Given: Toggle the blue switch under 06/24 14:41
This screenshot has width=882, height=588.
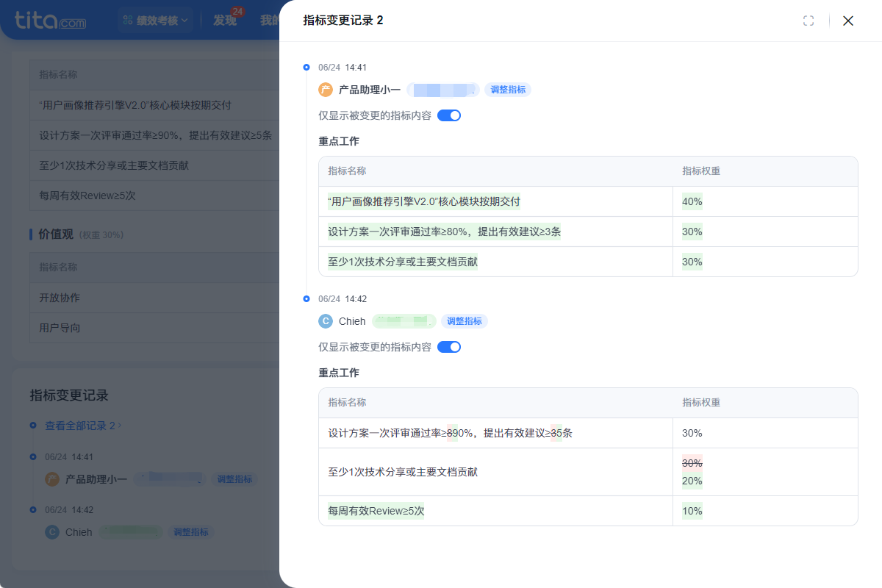Looking at the screenshot, I should coord(449,115).
